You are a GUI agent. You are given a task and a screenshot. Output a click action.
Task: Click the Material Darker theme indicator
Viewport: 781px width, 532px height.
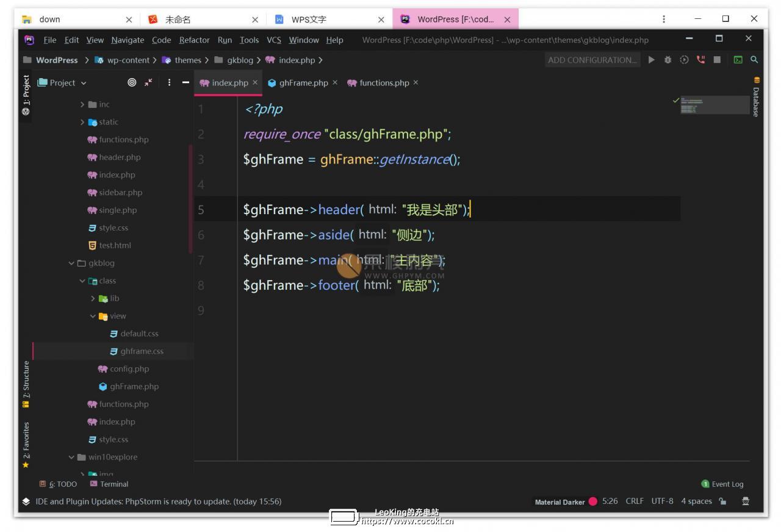tap(560, 502)
